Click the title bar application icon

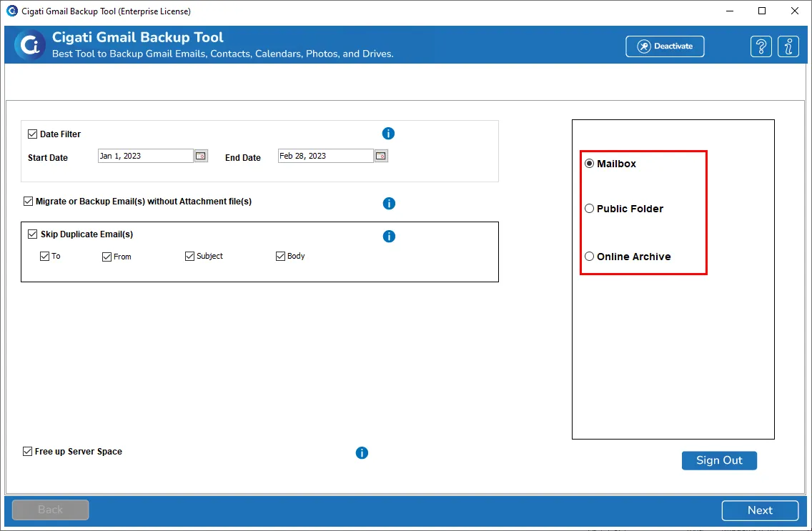(x=12, y=11)
